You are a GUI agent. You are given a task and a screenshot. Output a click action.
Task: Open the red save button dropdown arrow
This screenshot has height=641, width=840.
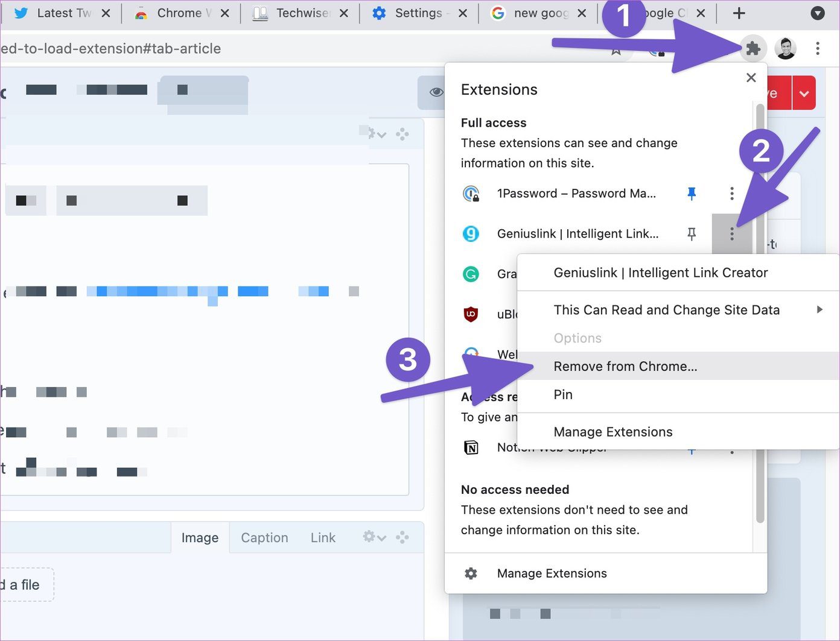804,93
